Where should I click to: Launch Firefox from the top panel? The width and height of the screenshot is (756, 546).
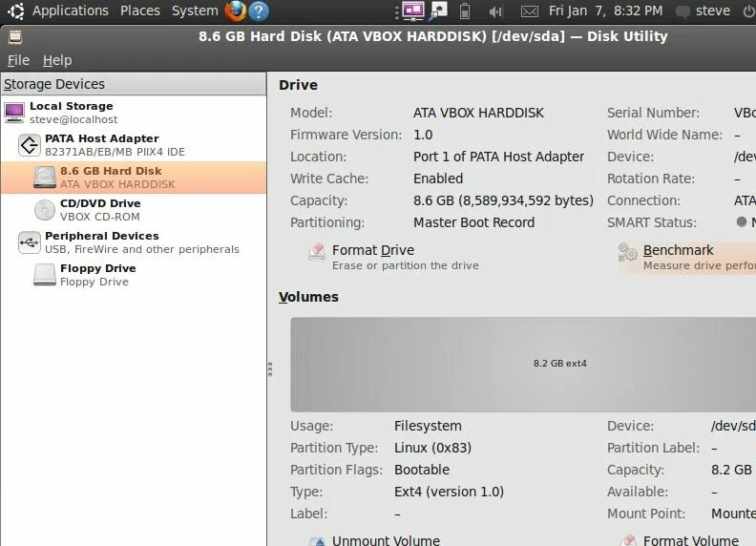[x=235, y=11]
